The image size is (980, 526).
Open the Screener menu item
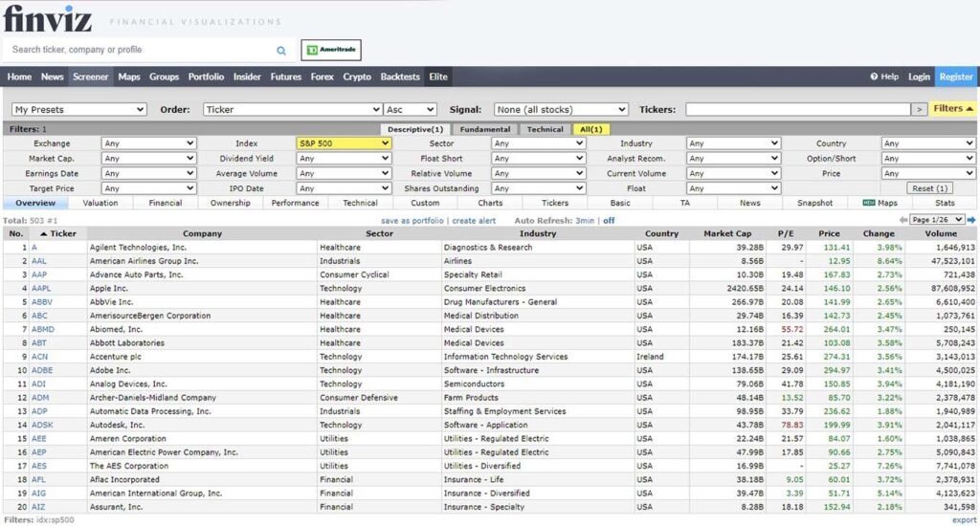click(91, 77)
